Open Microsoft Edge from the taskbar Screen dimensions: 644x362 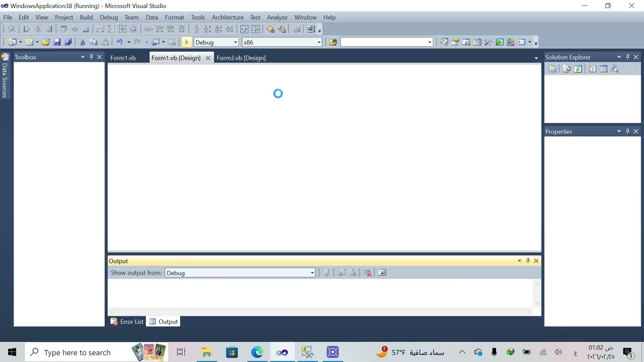tap(257, 352)
